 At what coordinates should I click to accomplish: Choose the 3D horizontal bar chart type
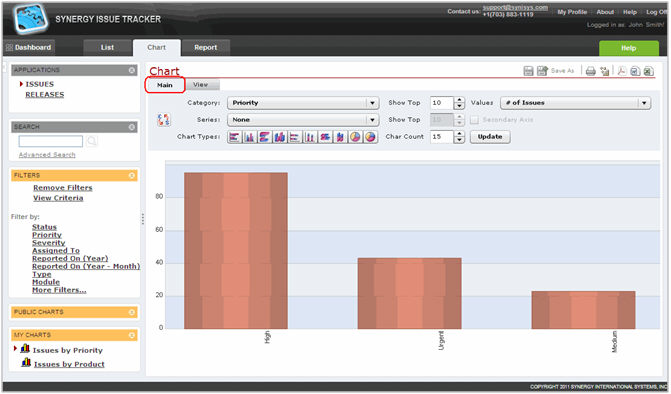coord(264,137)
